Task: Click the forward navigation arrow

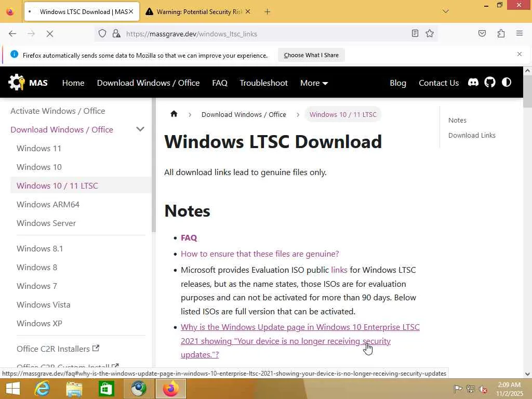Action: tap(31, 34)
